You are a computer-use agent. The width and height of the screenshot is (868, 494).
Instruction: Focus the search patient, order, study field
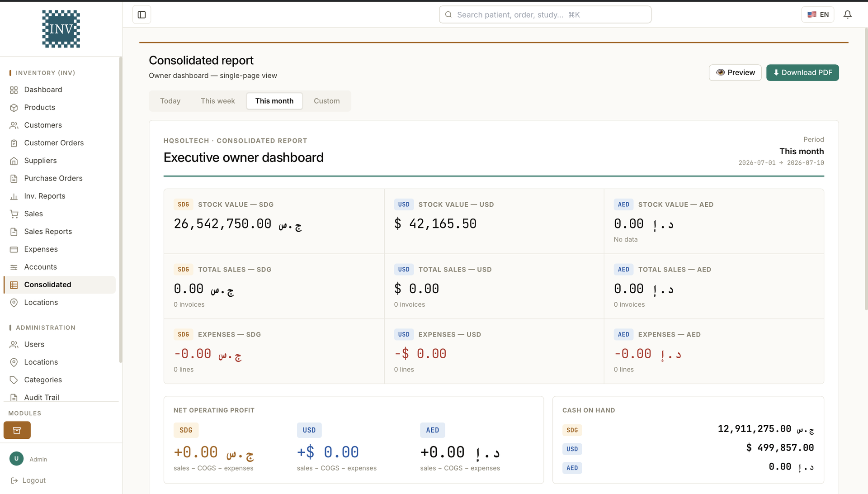click(545, 14)
